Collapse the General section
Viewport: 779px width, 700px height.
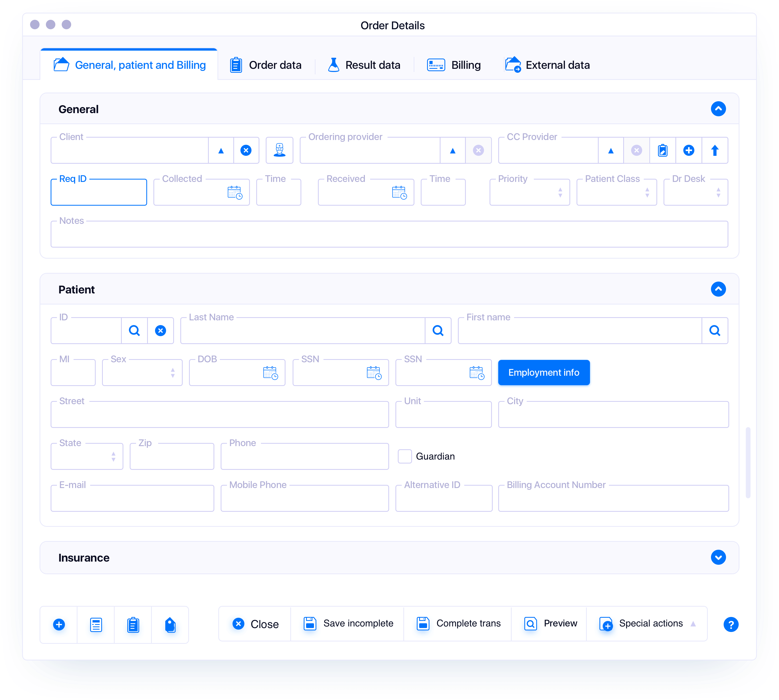coord(718,109)
